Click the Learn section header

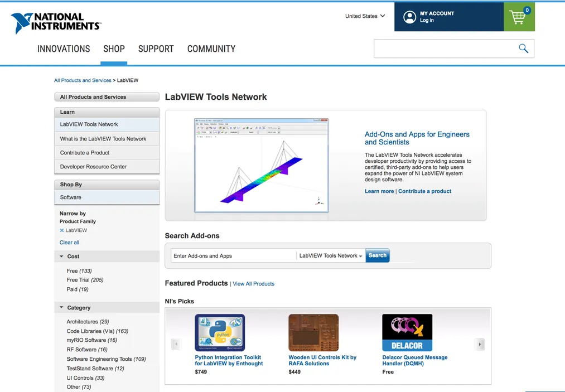[107, 112]
